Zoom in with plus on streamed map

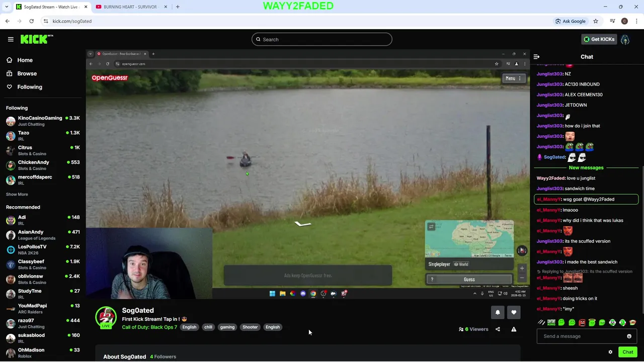pos(522,268)
